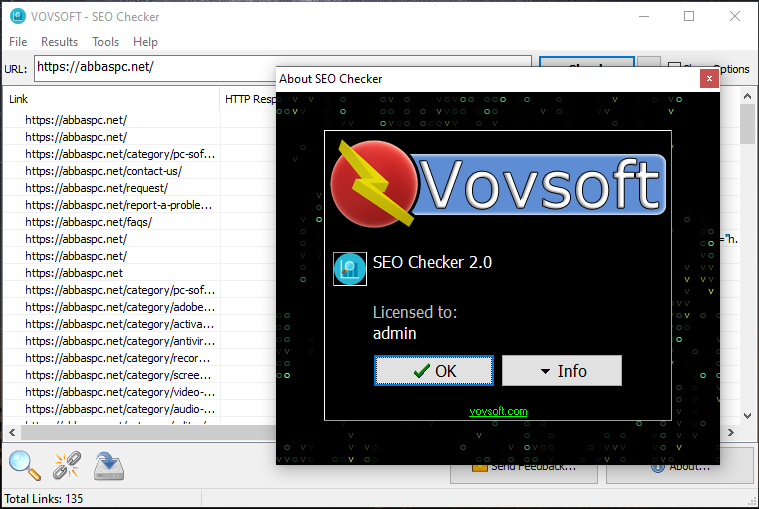Sort by the Link column header
Screen dimensions: 759x509
pyautogui.click(x=111, y=99)
